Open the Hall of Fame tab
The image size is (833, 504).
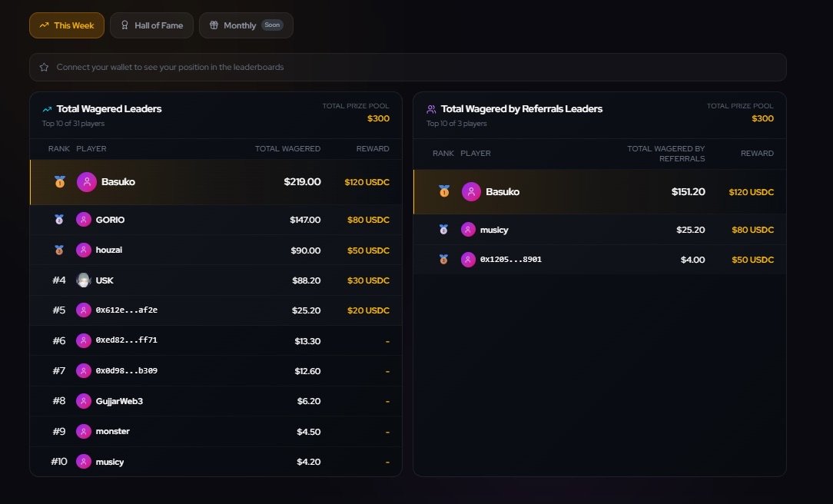point(151,25)
